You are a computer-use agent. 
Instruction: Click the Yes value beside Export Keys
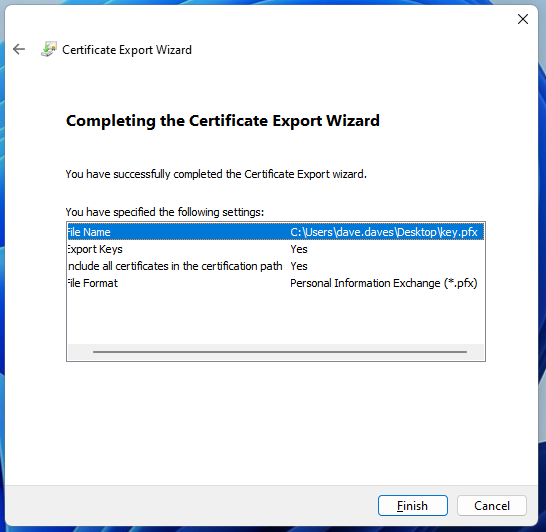click(299, 249)
